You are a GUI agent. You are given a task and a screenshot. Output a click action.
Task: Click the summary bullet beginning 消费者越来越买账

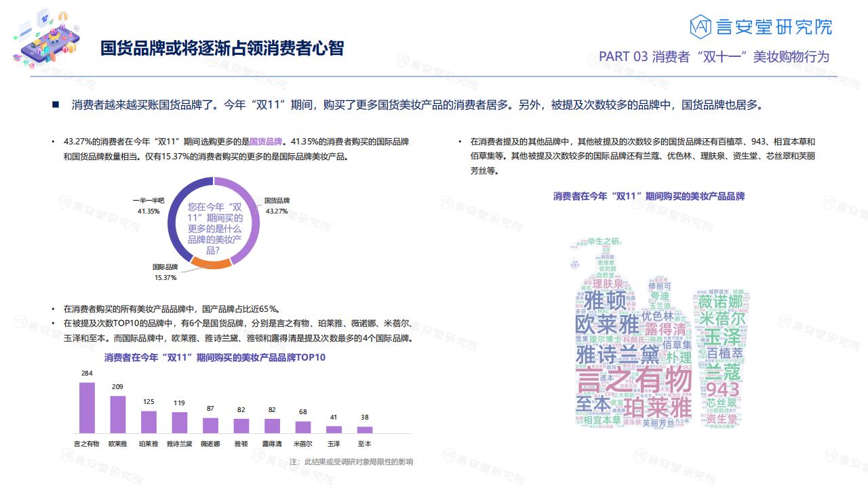tap(417, 105)
